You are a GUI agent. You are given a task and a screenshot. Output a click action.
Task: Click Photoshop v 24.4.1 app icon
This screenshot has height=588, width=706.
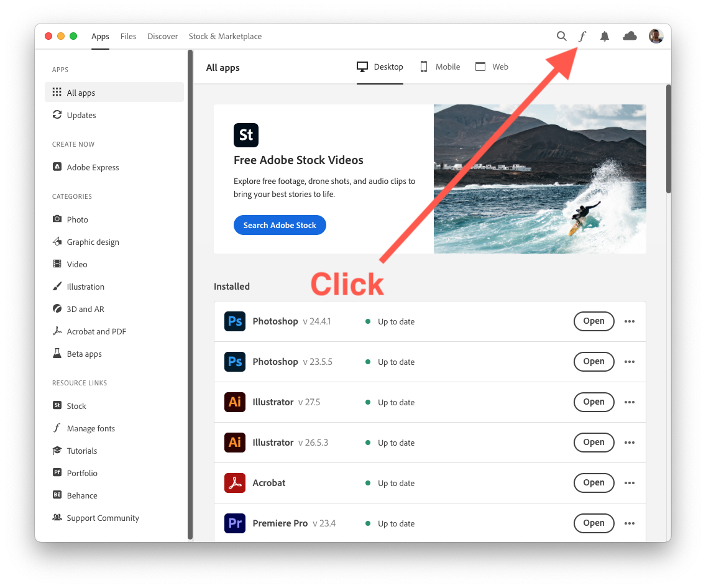(x=235, y=321)
